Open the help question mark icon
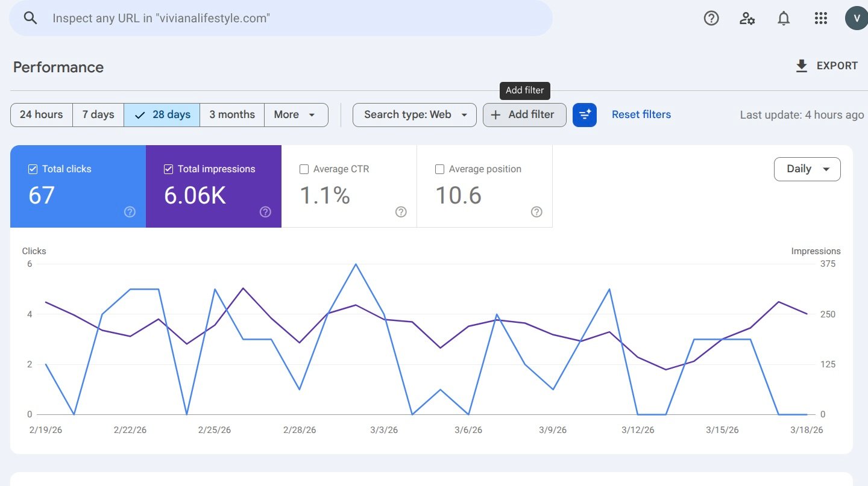Viewport: 868px width, 486px height. [711, 18]
